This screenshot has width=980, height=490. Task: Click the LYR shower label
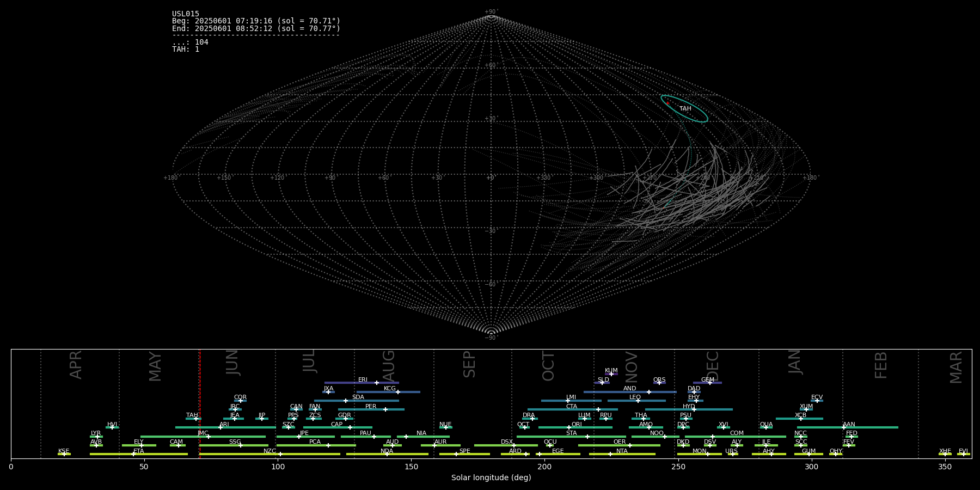[x=96, y=433]
